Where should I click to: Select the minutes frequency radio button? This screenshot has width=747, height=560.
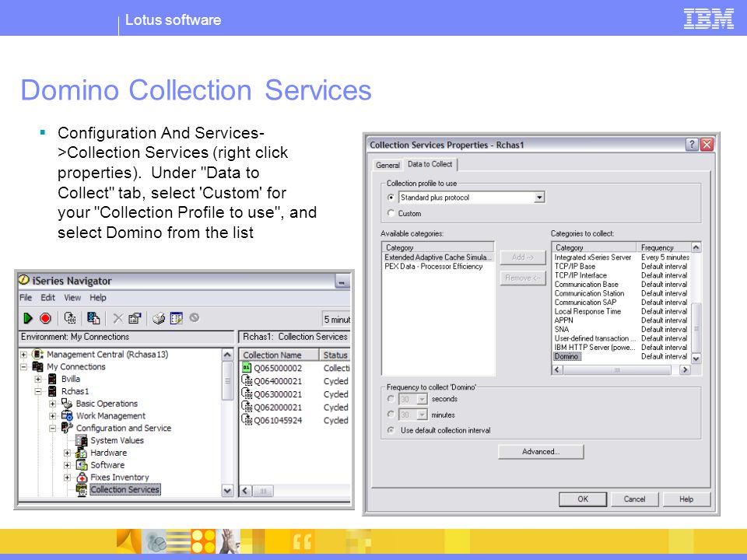391,415
